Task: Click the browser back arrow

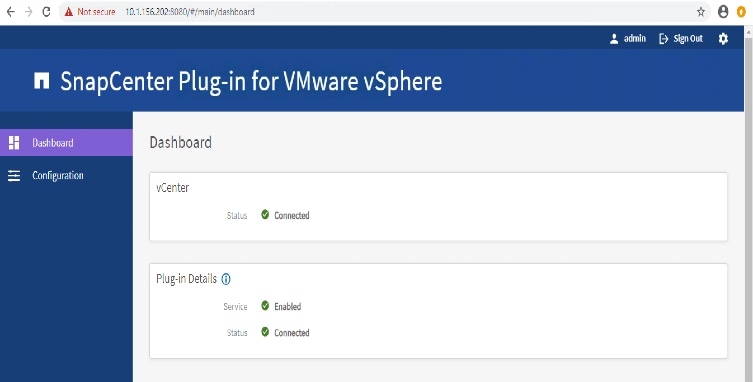Action: tap(10, 12)
